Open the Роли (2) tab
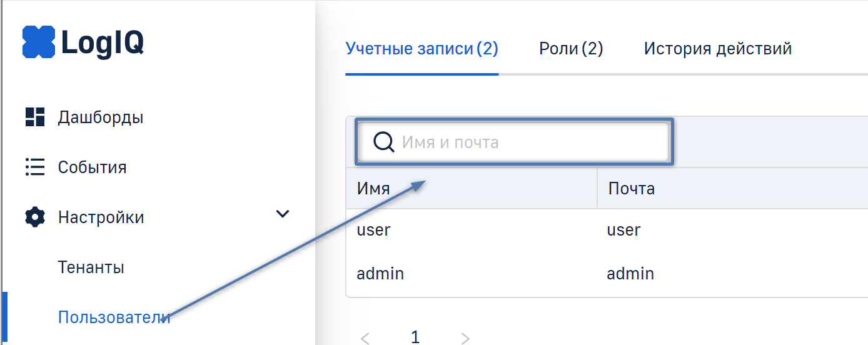868x345 pixels. [571, 49]
